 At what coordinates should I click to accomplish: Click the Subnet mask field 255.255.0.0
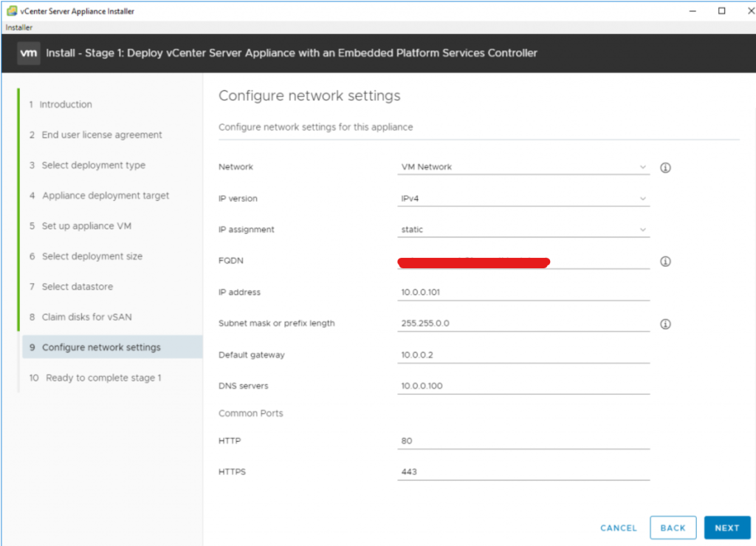tap(523, 323)
